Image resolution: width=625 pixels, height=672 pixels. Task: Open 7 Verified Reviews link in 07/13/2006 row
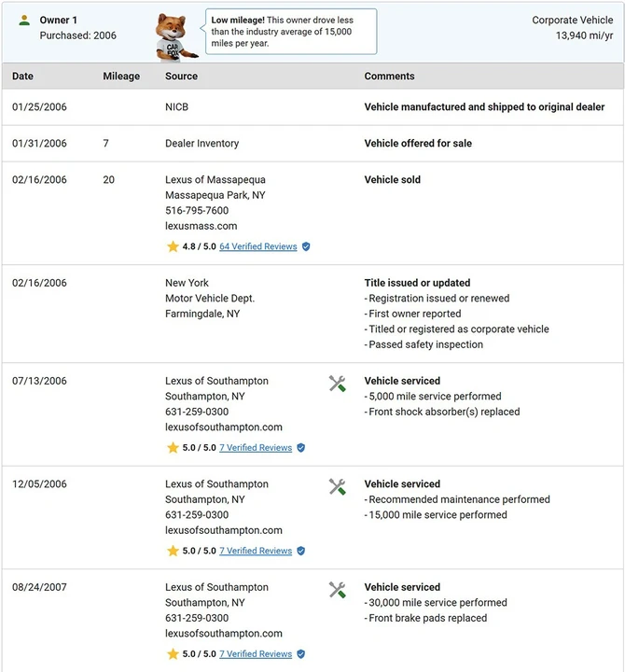(256, 447)
